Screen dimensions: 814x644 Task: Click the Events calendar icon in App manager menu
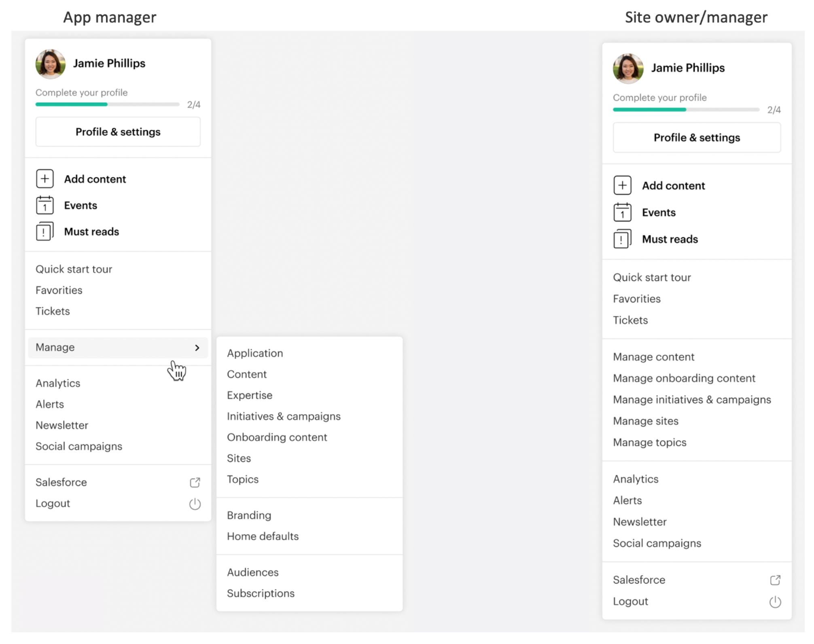pos(45,205)
